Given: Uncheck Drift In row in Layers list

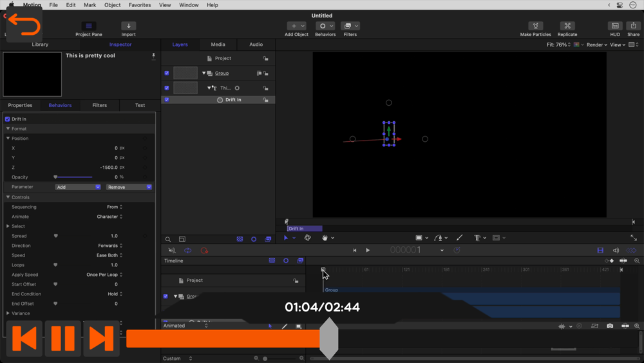Looking at the screenshot, I should point(167,99).
